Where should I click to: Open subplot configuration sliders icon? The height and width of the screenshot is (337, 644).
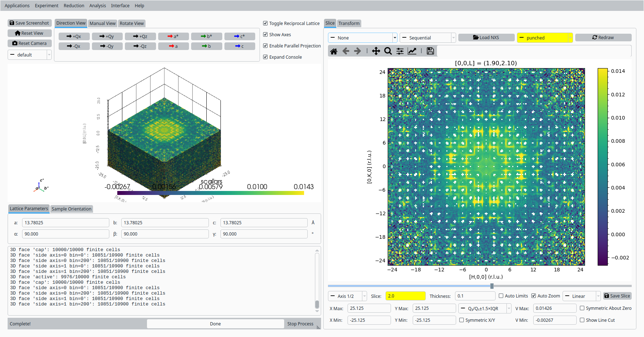point(400,51)
